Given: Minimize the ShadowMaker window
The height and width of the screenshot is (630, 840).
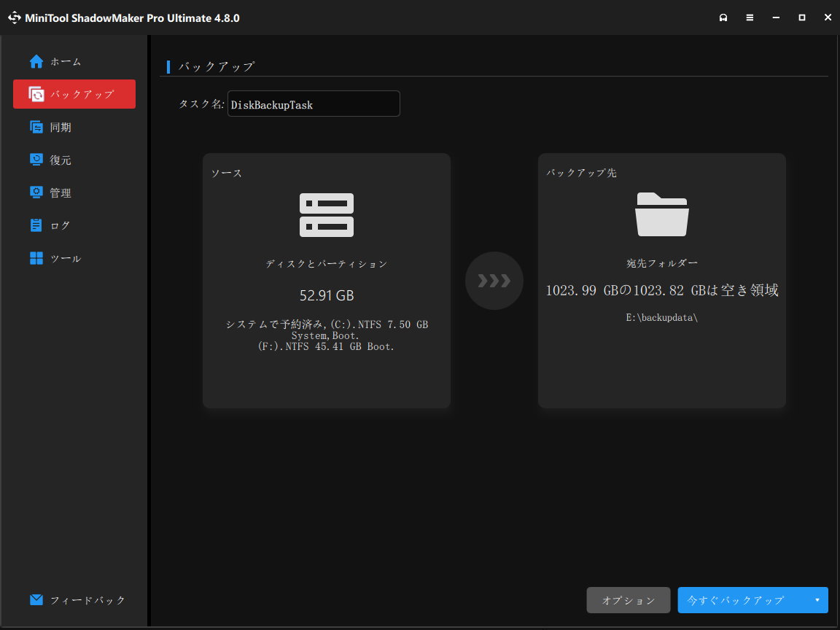Looking at the screenshot, I should [776, 17].
